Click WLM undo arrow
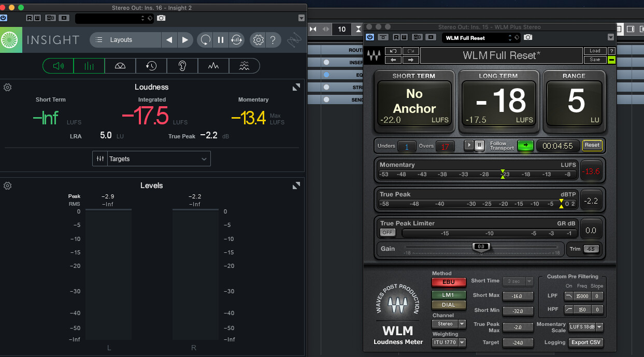 click(x=394, y=51)
